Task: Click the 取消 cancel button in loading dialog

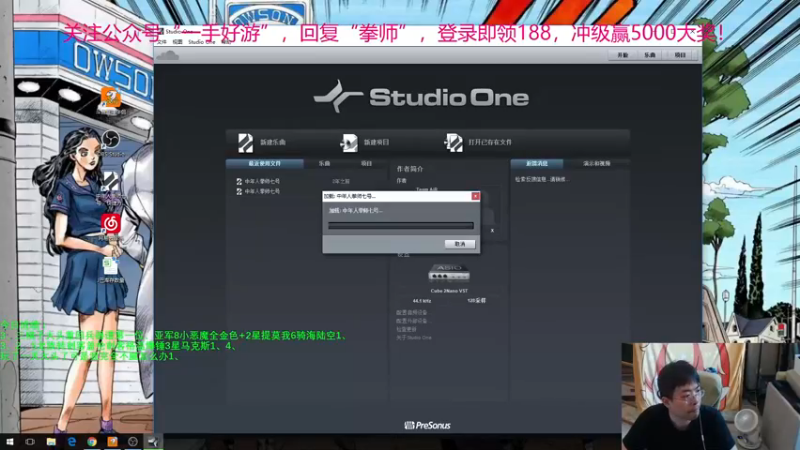Action: (460, 244)
